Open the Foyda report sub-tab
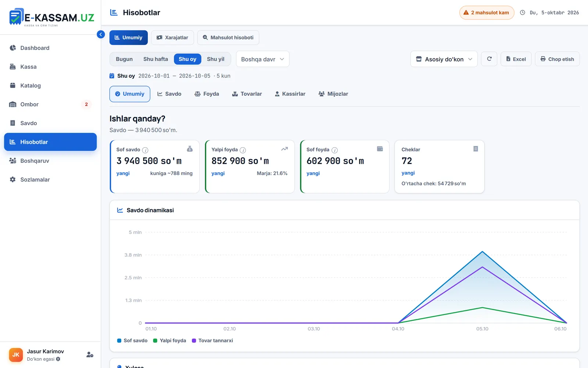Screen dimensions: 588x368 pos(207,94)
